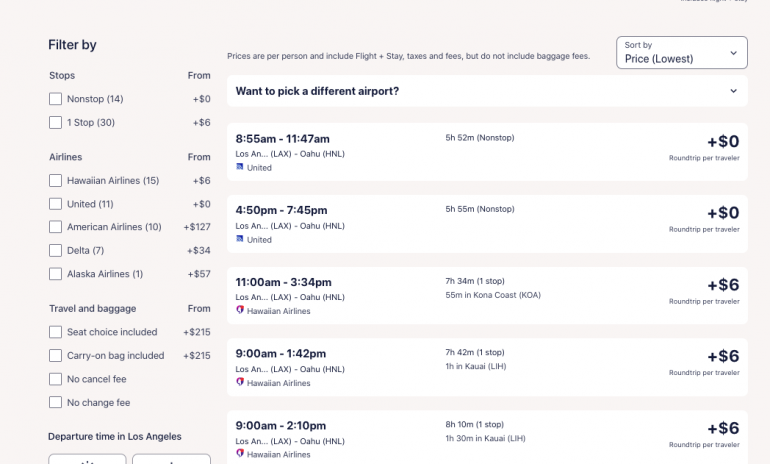Enable the No change fee filter
Viewport: 770px width, 464px height.
click(x=56, y=403)
